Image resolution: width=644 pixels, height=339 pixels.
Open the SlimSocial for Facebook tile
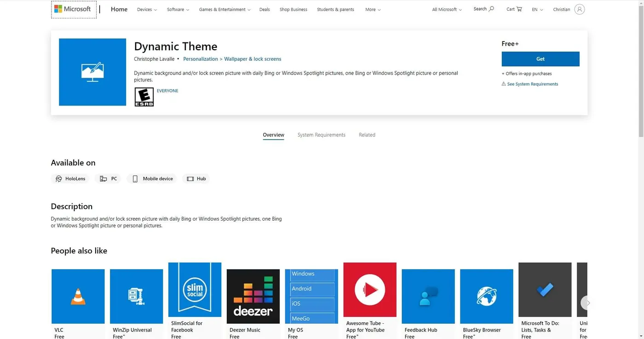tap(195, 301)
